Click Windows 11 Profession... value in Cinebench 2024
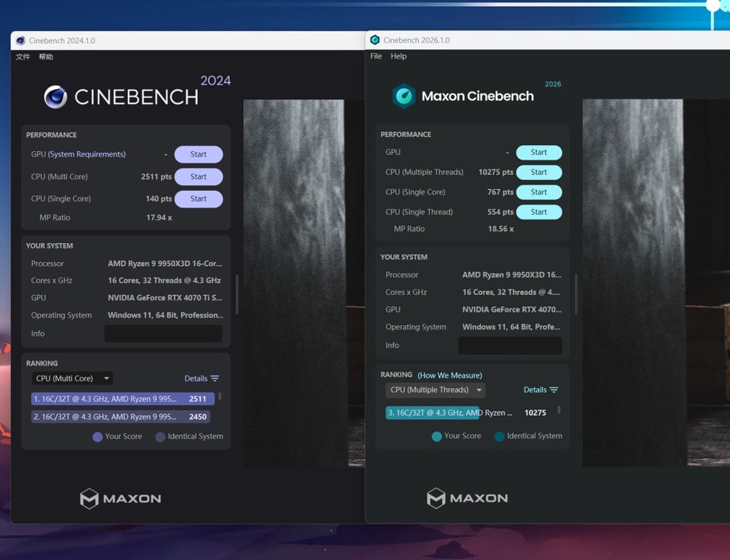The width and height of the screenshot is (730, 560). (x=166, y=315)
